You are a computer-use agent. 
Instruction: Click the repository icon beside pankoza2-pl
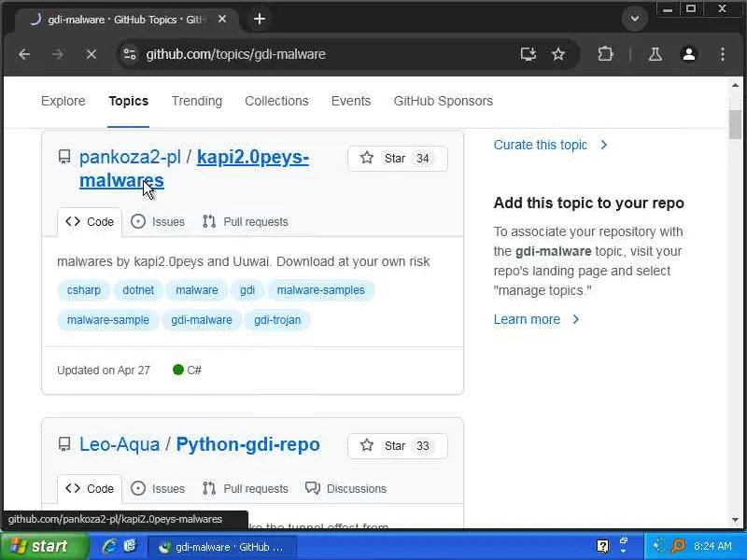(x=64, y=157)
